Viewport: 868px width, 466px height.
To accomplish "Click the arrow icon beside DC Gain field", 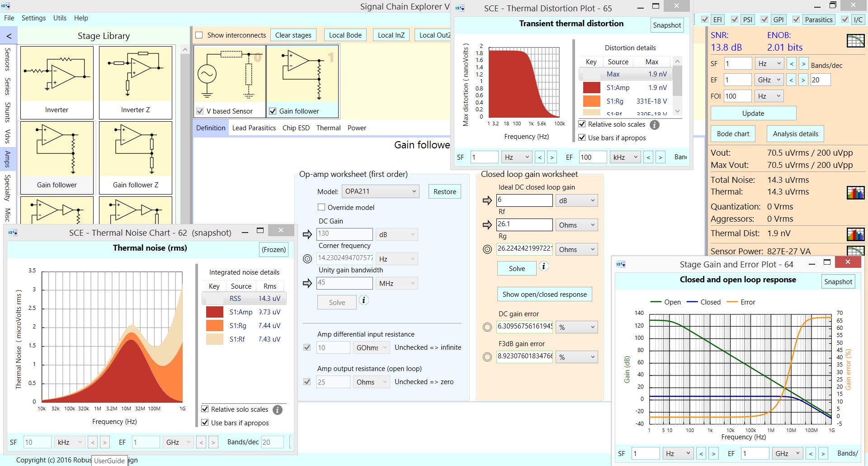I will (x=307, y=234).
